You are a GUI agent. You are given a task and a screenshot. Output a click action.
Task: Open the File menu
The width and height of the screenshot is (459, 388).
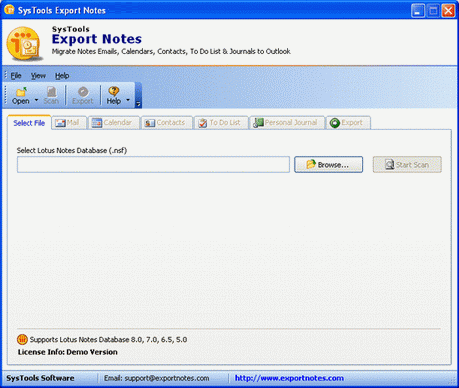click(16, 76)
